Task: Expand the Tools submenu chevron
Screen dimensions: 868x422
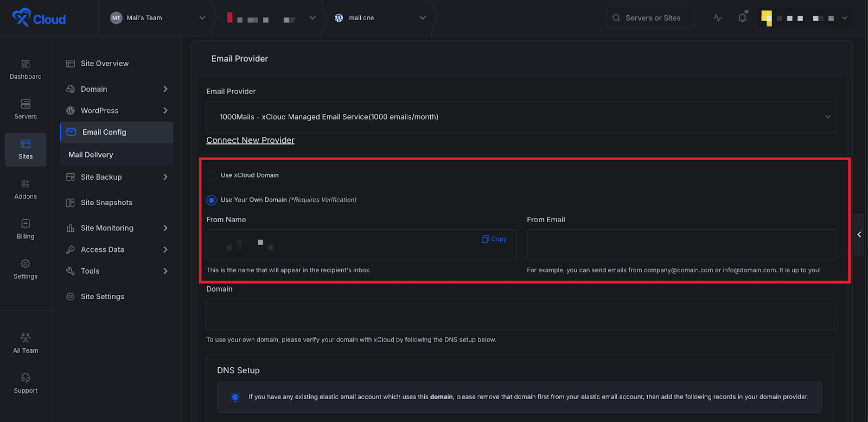Action: 165,271
